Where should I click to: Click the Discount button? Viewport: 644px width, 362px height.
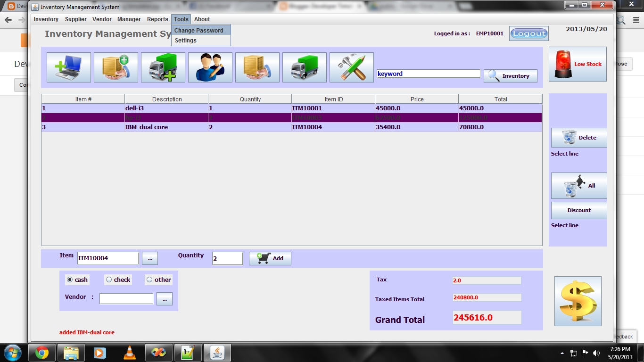(579, 210)
